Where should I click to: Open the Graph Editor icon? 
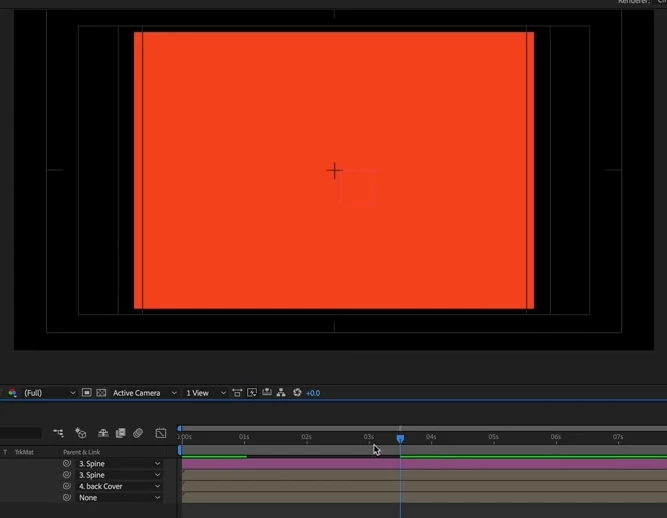(161, 433)
